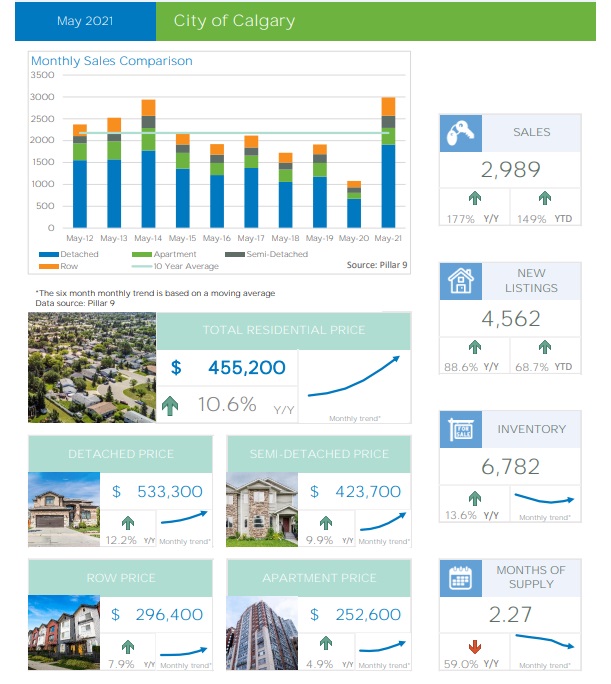611x684 pixels.
Task: Click the Inventory monthly trend line
Action: 544,498
